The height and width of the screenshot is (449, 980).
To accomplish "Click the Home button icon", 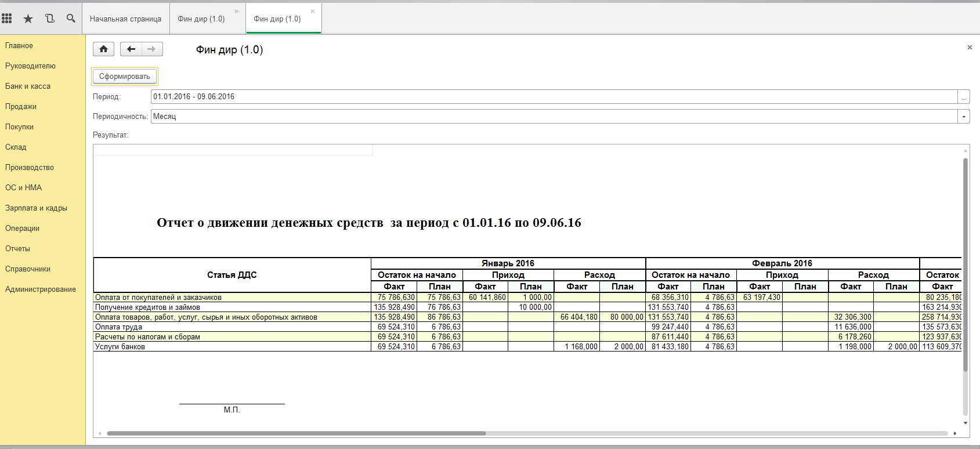I will pyautogui.click(x=103, y=49).
